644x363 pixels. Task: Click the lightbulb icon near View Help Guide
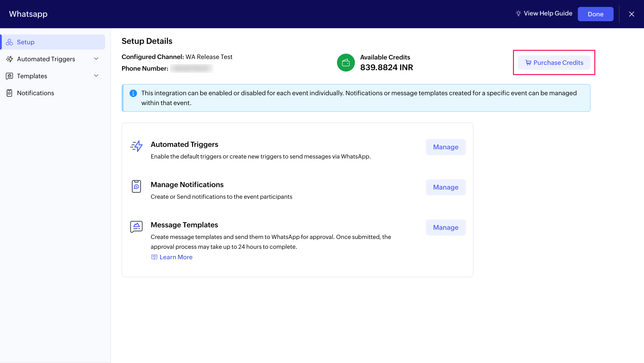click(x=518, y=13)
